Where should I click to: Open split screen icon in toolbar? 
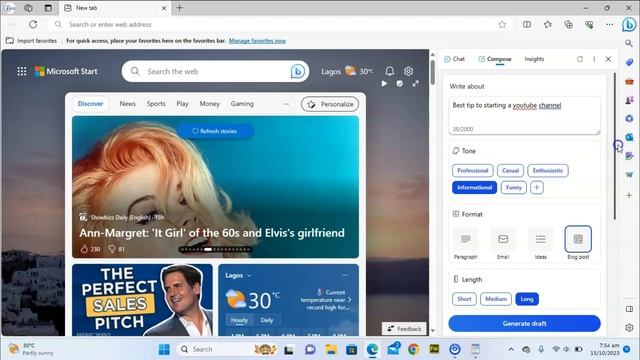coord(527,24)
